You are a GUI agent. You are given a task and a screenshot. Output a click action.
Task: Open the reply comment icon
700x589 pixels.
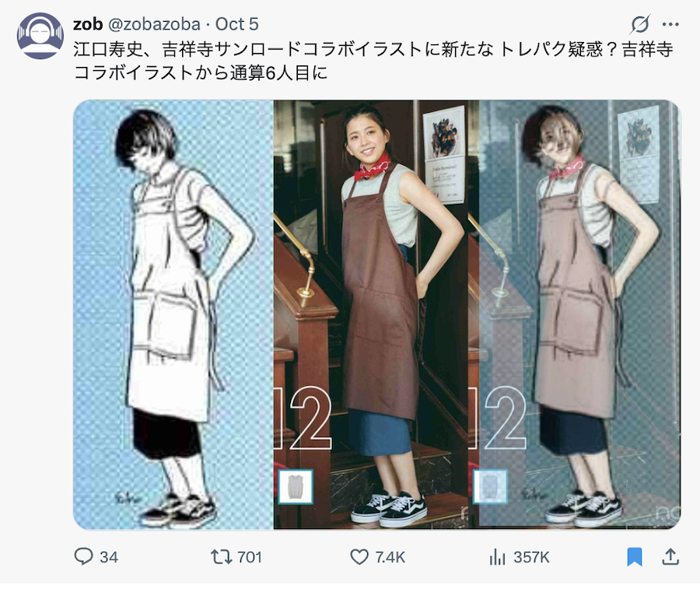tap(83, 557)
